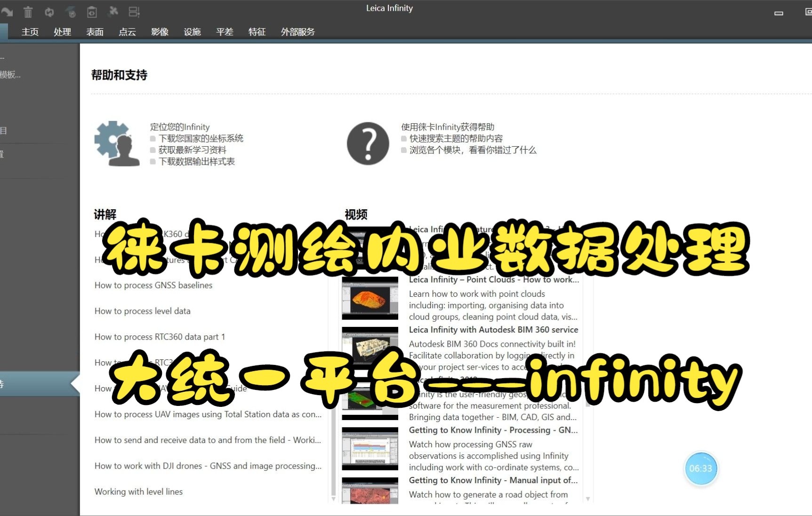
Task: Click the 讲解 section heading
Action: (105, 214)
